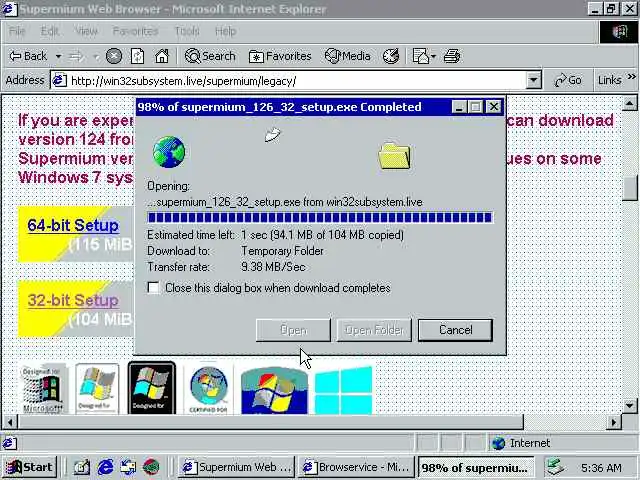Open the File menu

tap(17, 31)
